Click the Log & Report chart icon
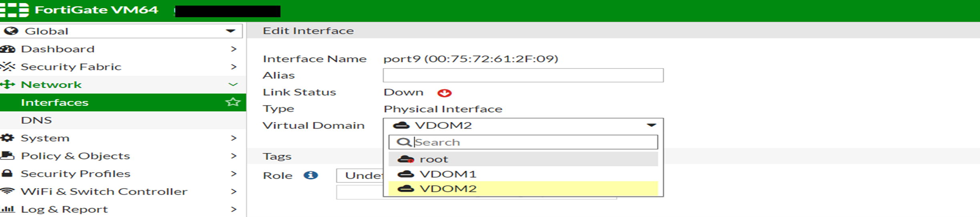980x217 pixels. pos(7,209)
